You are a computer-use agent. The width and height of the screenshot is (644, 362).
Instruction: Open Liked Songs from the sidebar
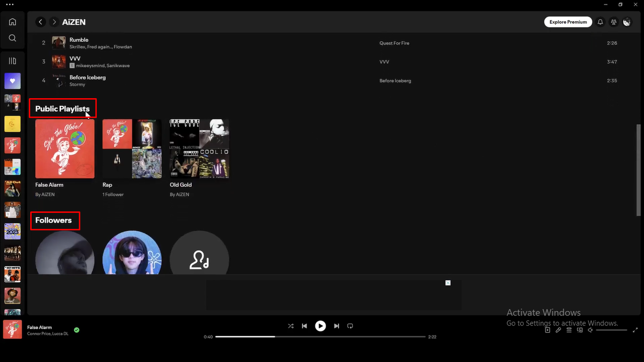(12, 81)
